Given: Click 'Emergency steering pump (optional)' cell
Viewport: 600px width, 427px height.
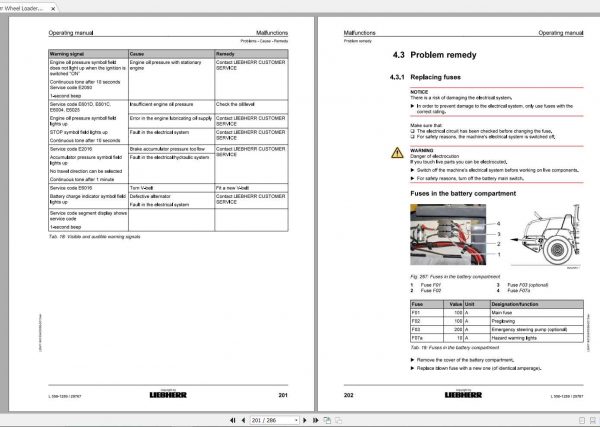Looking at the screenshot, I should (537, 329).
